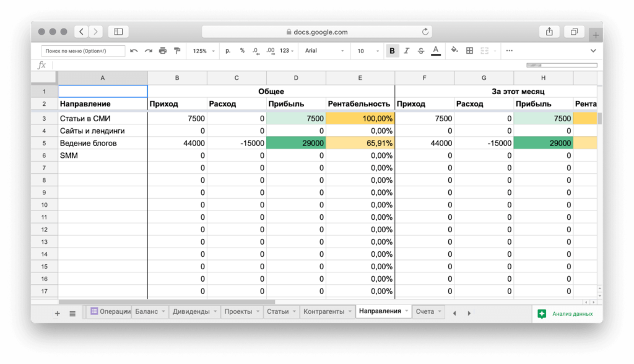Toggle bold formatting
The width and height of the screenshot is (634, 364).
(392, 51)
